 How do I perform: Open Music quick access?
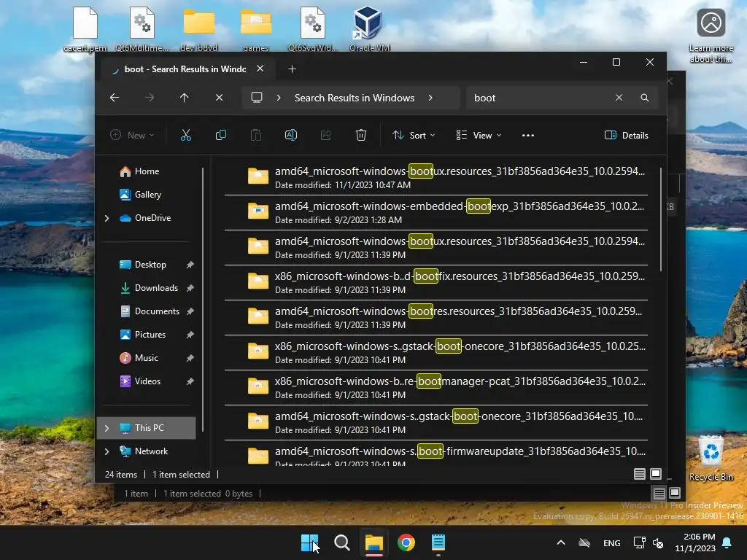pyautogui.click(x=146, y=358)
